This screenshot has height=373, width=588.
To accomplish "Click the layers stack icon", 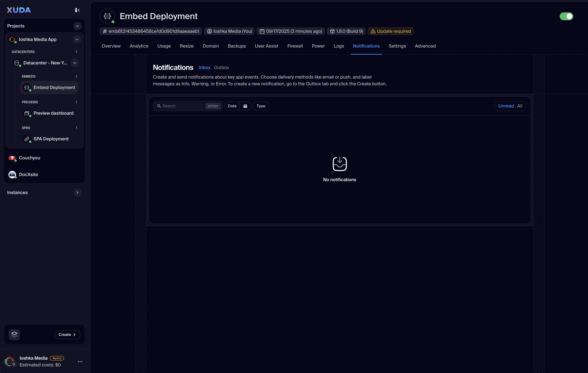I will tap(14, 334).
